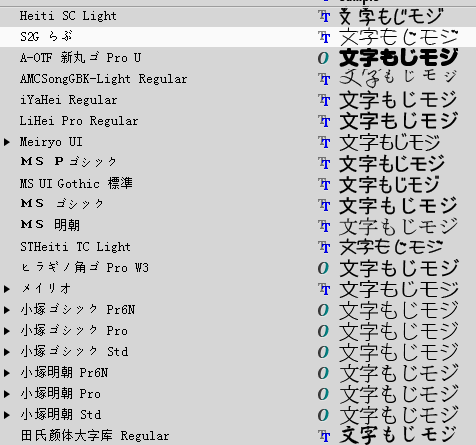Click the TrueType icon beside MS 明朝

click(324, 226)
